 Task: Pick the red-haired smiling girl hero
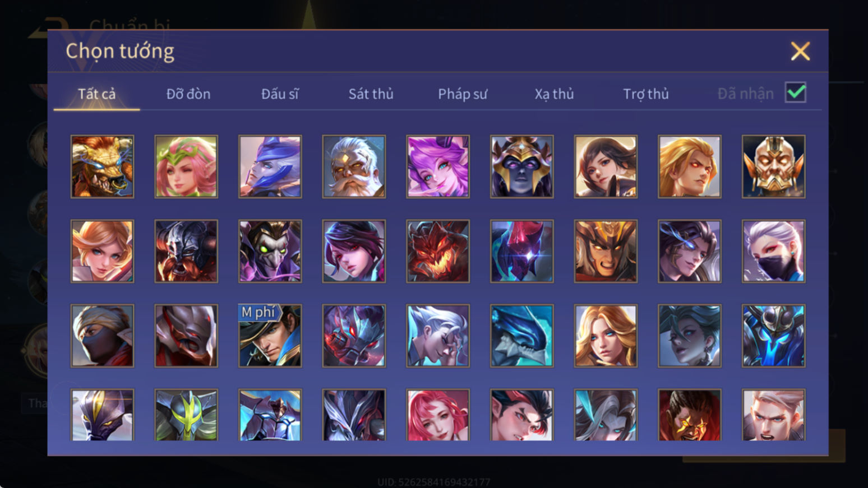[x=438, y=415]
